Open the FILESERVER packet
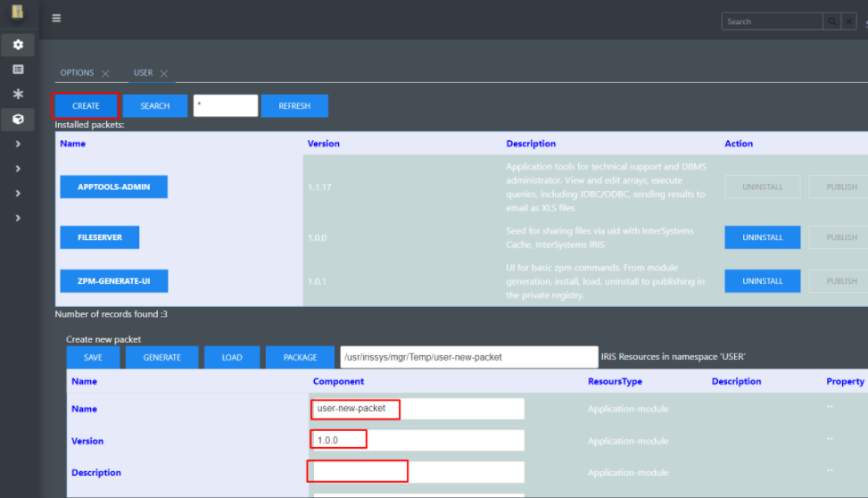868x498 pixels. click(x=100, y=237)
